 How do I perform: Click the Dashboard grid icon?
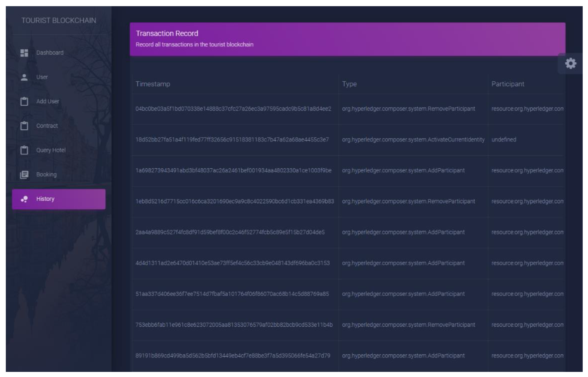pos(24,53)
